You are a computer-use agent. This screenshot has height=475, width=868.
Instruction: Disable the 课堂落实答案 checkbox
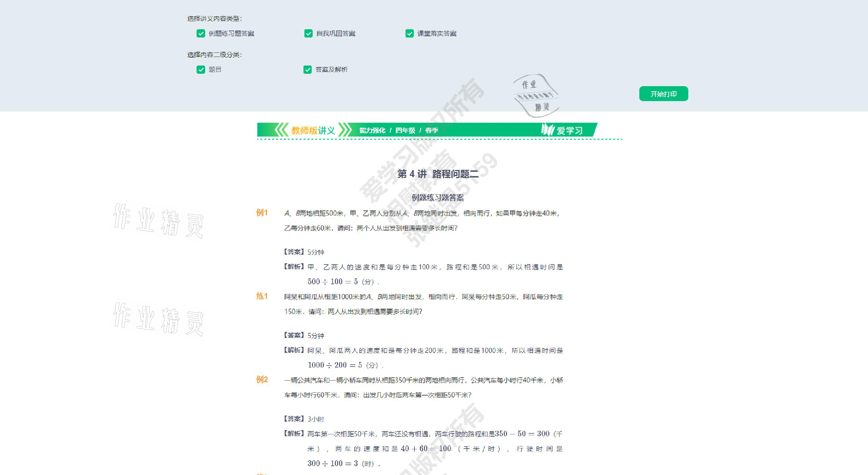(409, 33)
